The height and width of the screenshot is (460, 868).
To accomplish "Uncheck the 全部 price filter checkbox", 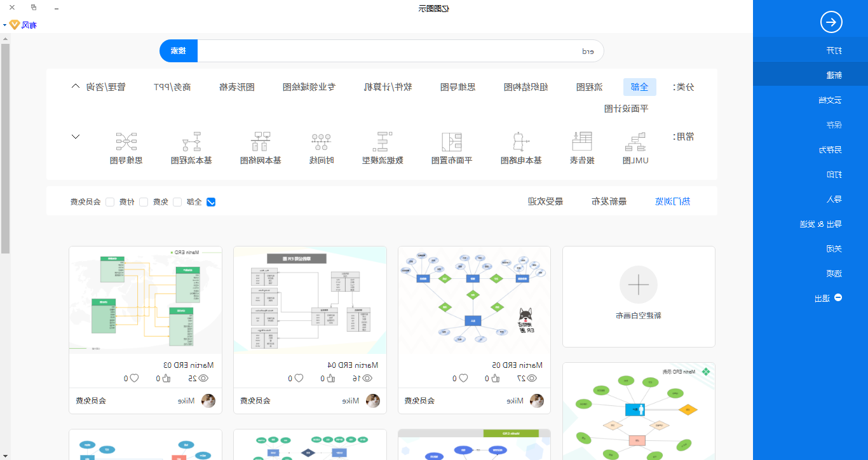I will coord(212,202).
